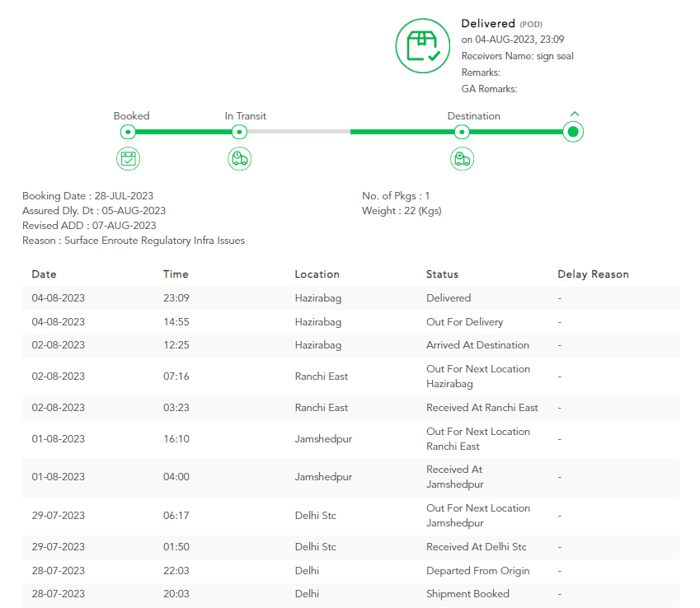Click the Out For Delivery status entry
This screenshot has width=700, height=608.
click(466, 321)
